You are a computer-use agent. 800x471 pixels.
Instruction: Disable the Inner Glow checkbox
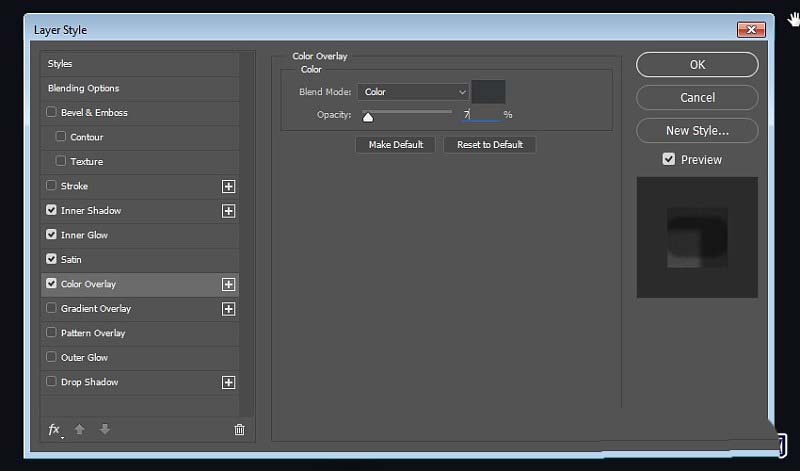51,234
